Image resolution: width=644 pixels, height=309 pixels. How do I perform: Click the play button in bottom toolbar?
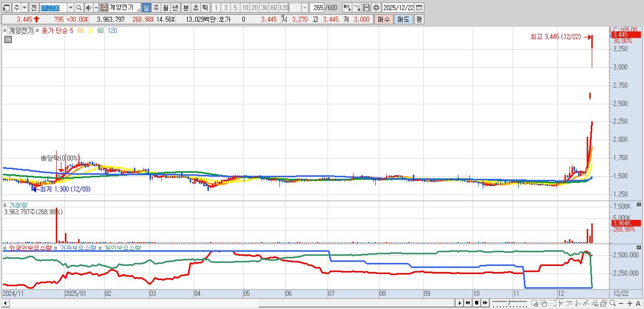460,303
